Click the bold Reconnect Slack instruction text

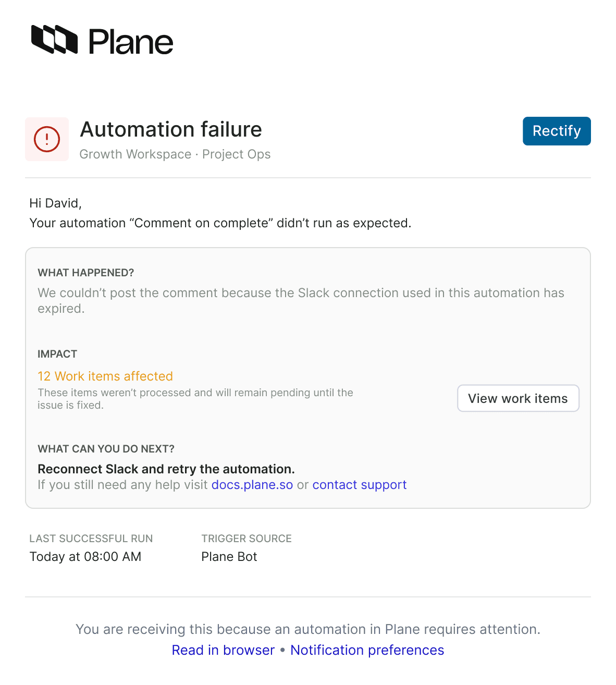tap(166, 469)
